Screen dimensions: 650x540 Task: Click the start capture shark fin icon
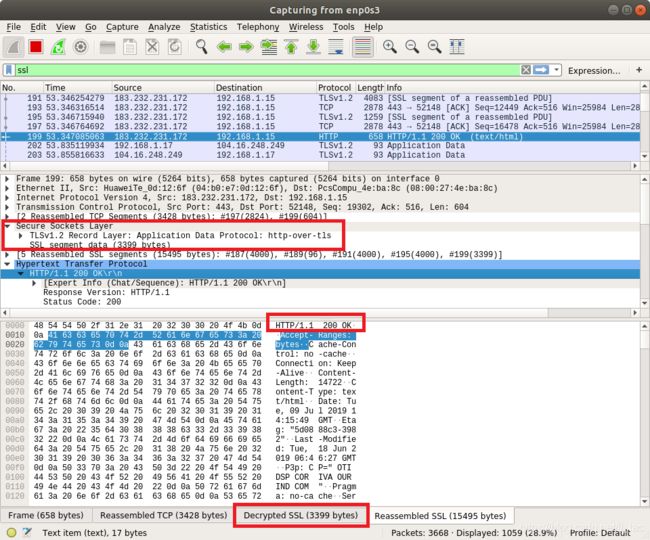coord(14,47)
